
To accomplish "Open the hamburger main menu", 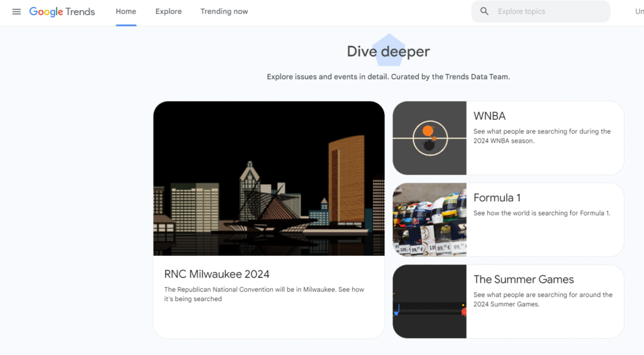I will coord(16,11).
